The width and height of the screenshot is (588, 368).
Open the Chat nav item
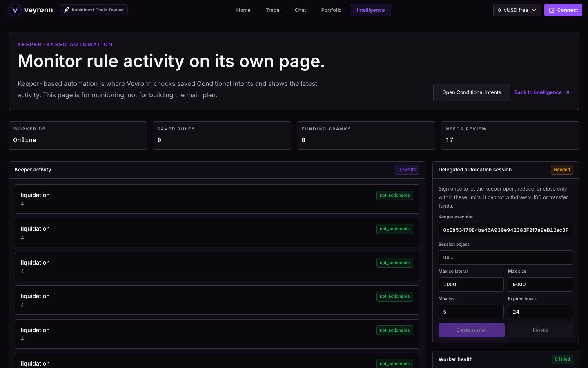(301, 10)
